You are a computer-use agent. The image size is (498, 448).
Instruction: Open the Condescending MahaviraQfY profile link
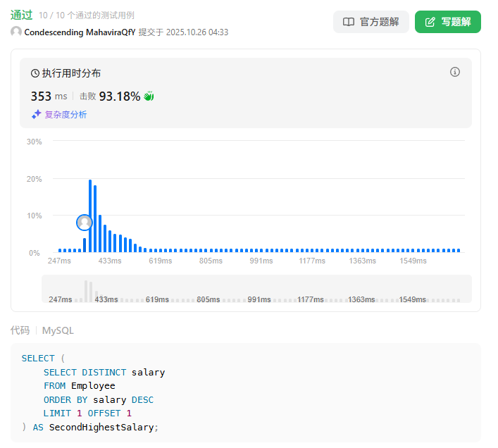click(80, 32)
